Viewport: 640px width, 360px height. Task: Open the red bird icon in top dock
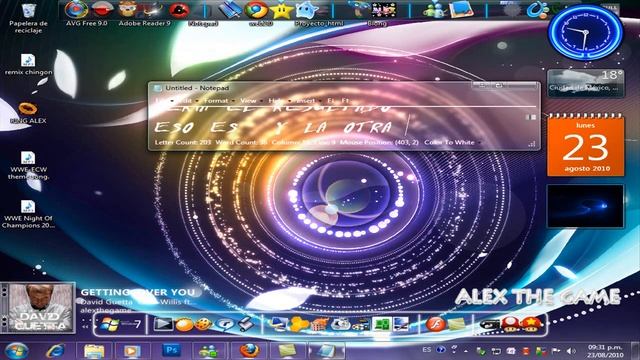[x=179, y=10]
